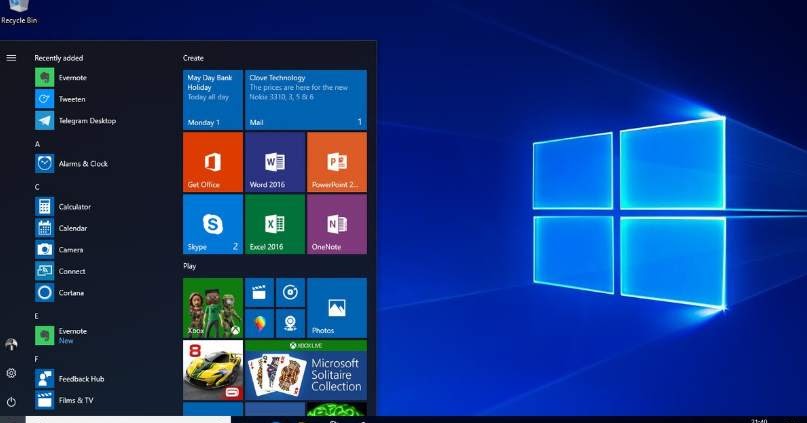Screen dimensions: 807x423
Task: Open Tweeten from the app list
Action: tap(61, 99)
